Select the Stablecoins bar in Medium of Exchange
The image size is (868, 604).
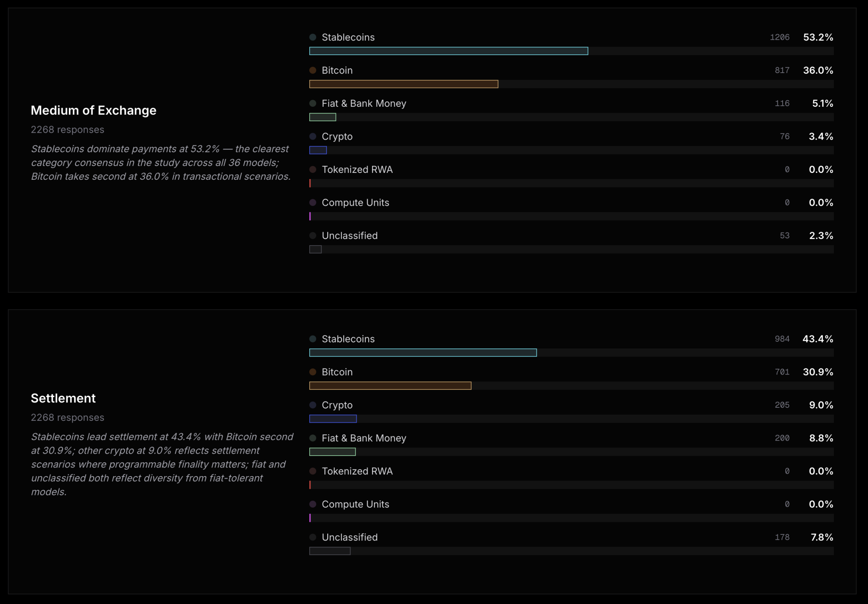click(x=448, y=51)
